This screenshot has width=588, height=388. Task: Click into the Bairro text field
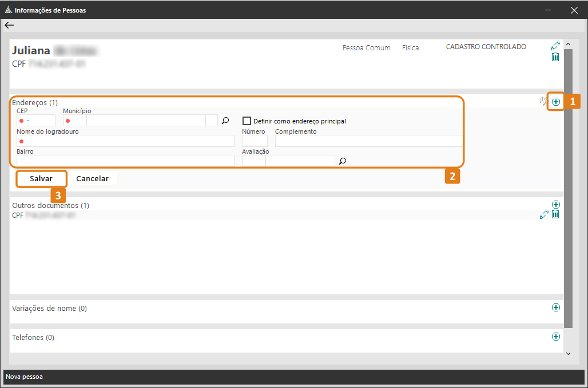click(x=126, y=161)
